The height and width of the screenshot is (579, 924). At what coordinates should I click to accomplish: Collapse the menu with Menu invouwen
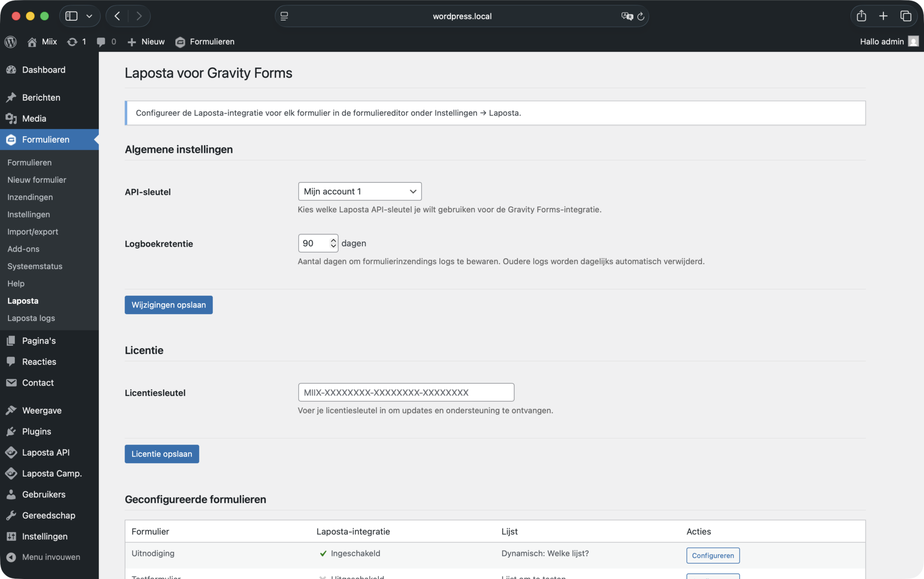51,557
